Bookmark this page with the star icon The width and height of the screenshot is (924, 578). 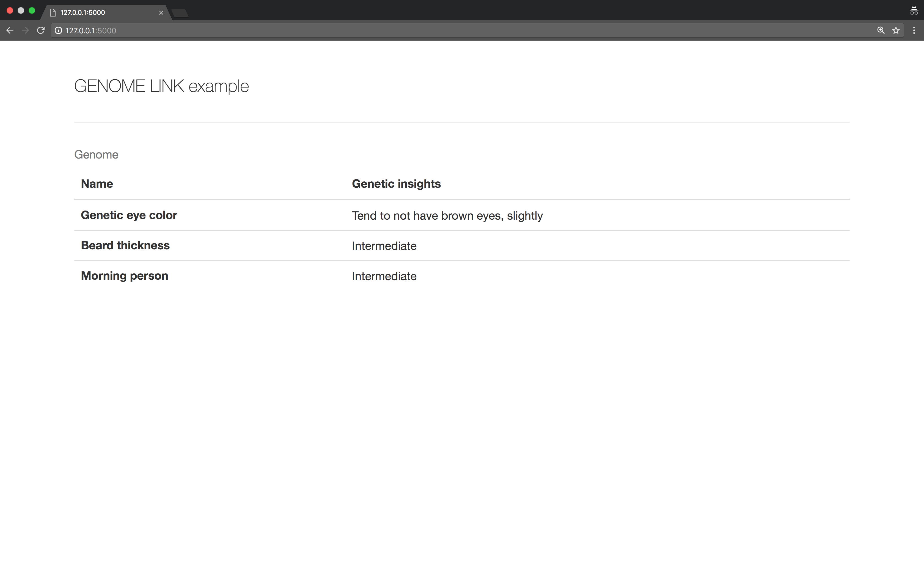(896, 30)
